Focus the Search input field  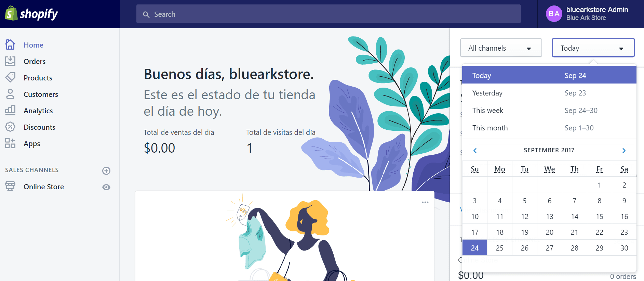click(x=328, y=14)
